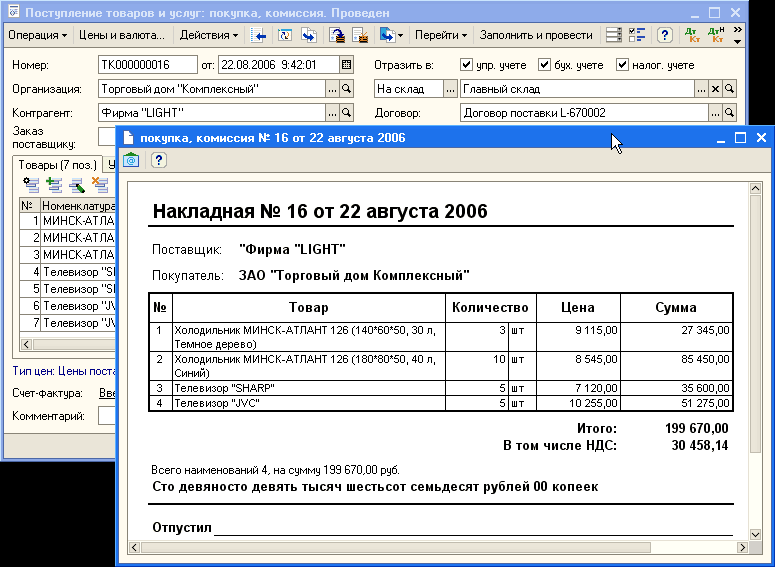
Task: Open help in the invoice print window
Action: tap(159, 160)
